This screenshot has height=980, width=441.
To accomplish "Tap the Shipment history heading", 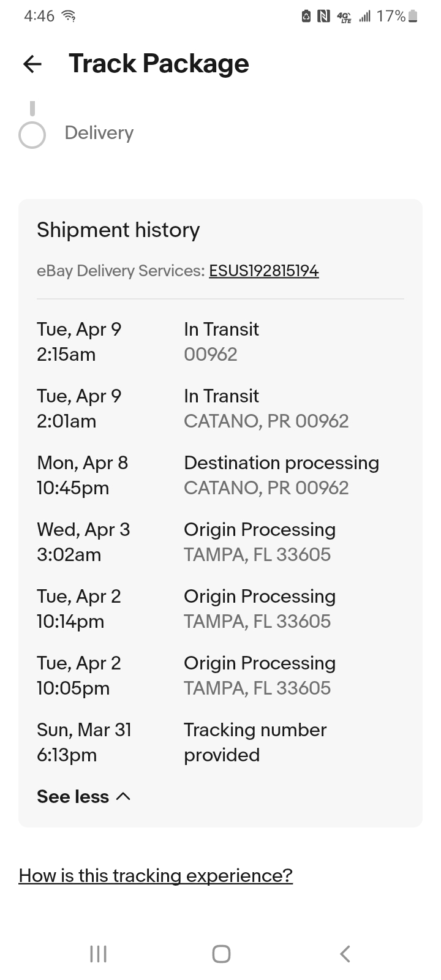I will coord(118,230).
